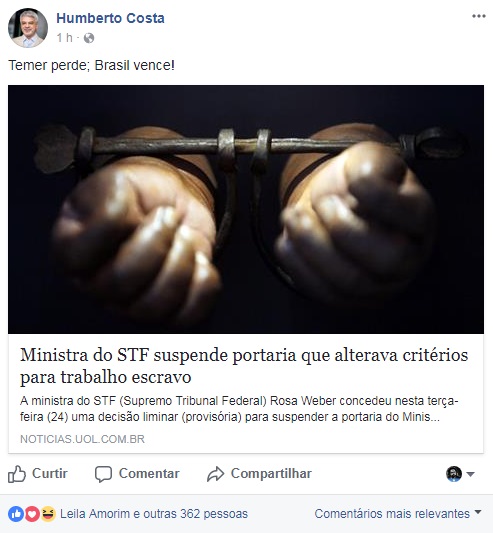Click the laughing haha reaction icon
The width and height of the screenshot is (493, 533).
point(48,514)
